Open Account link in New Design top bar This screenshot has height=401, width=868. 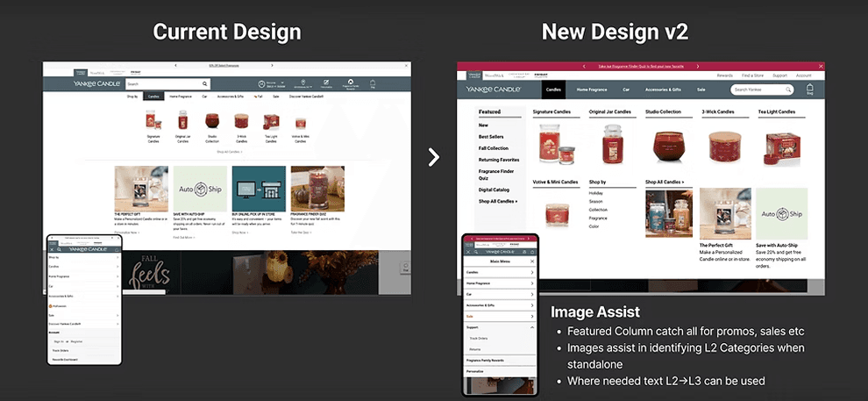[803, 75]
